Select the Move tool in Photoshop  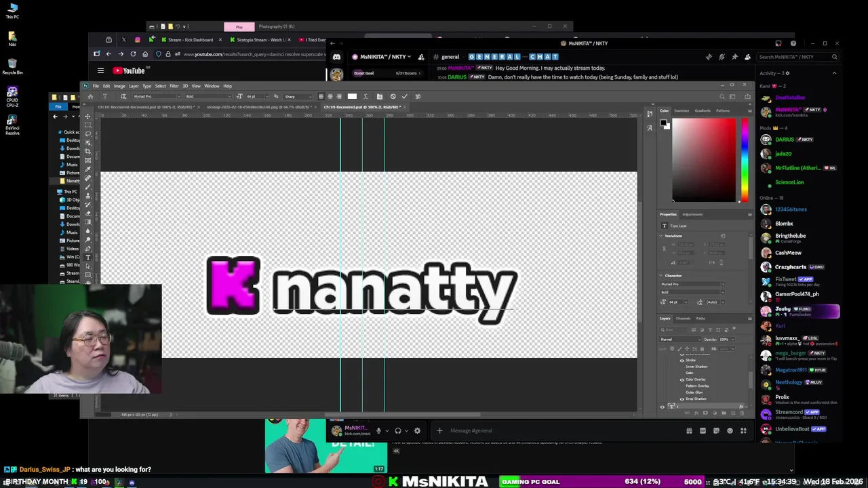(87, 117)
